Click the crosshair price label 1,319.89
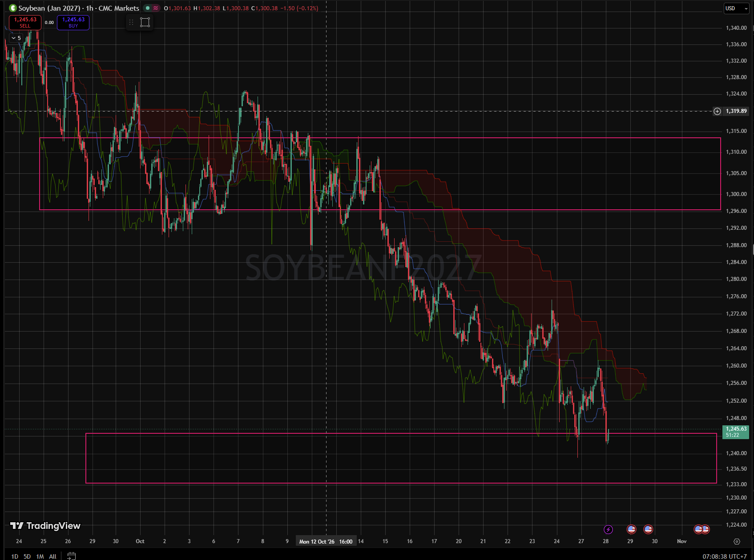The height and width of the screenshot is (560, 754). point(736,111)
